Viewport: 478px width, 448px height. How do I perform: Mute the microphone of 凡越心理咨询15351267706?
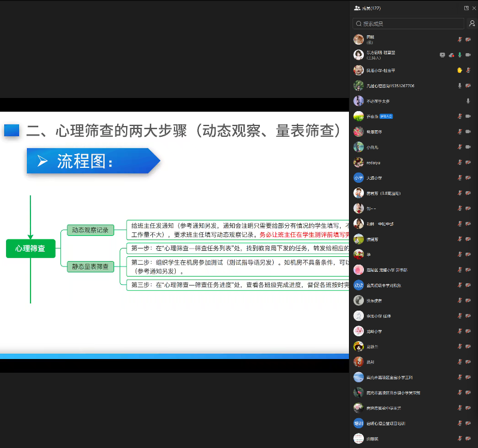pos(459,85)
